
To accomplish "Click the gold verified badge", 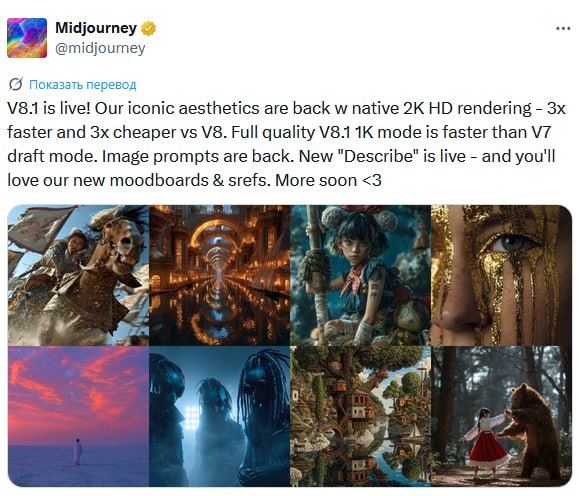I will tap(148, 28).
